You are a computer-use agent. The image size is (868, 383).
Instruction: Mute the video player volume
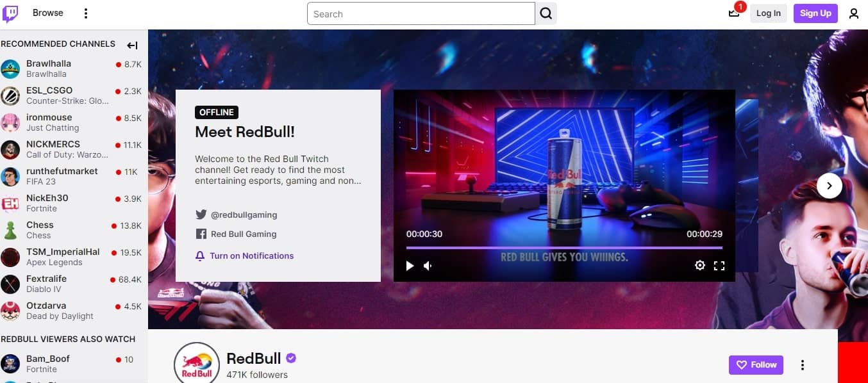coord(428,266)
